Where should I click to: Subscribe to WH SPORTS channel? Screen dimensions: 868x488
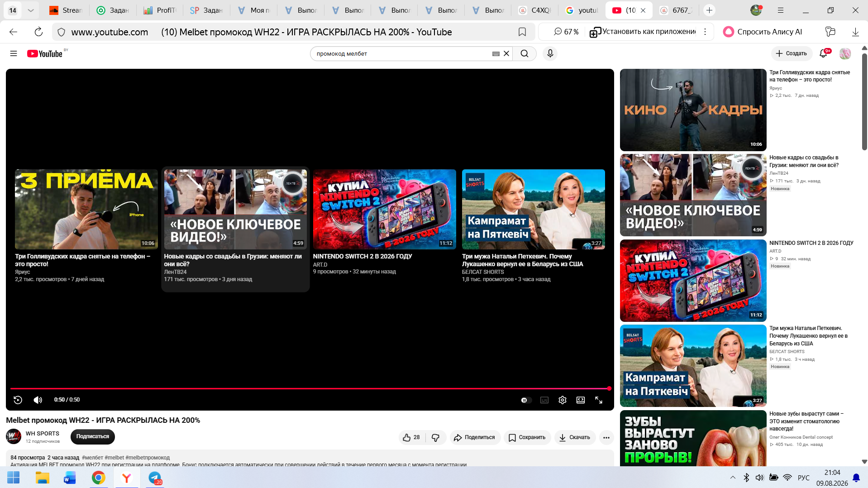point(93,437)
